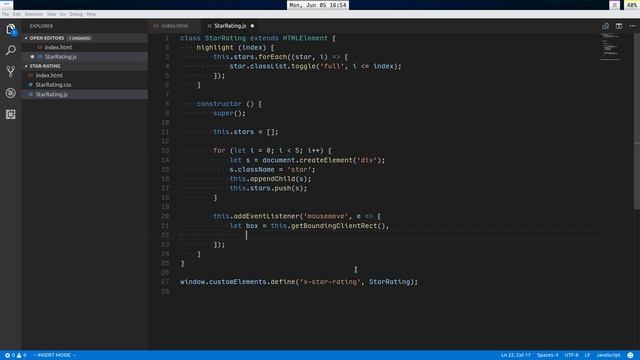Open the Extensions view in the activity bar
This screenshot has height=360, width=640.
(11, 114)
